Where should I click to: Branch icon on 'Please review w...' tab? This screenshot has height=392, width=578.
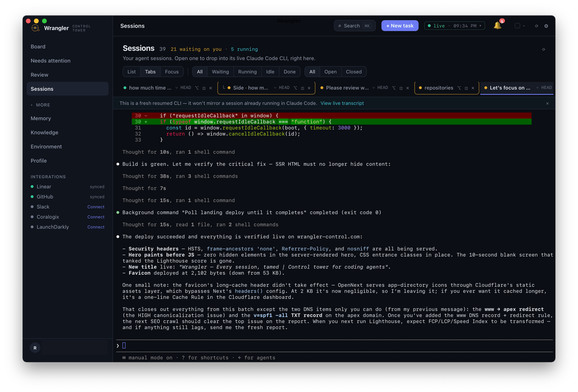pyautogui.click(x=394, y=88)
